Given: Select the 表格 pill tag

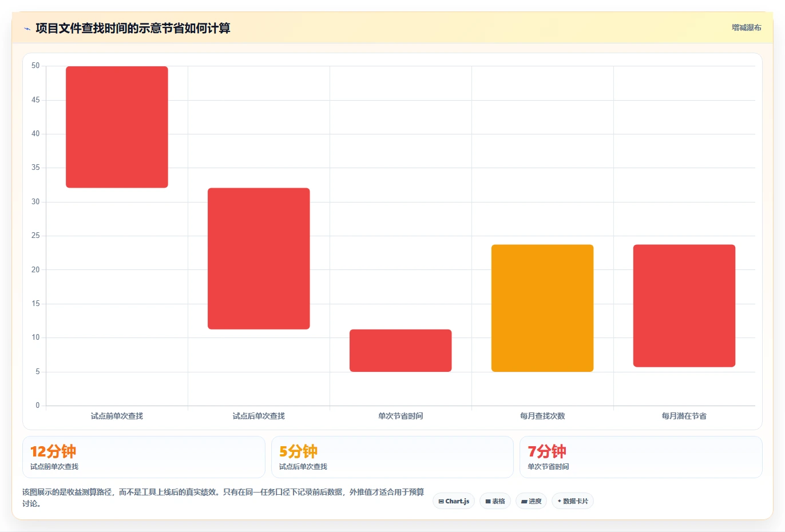Looking at the screenshot, I should click(495, 501).
